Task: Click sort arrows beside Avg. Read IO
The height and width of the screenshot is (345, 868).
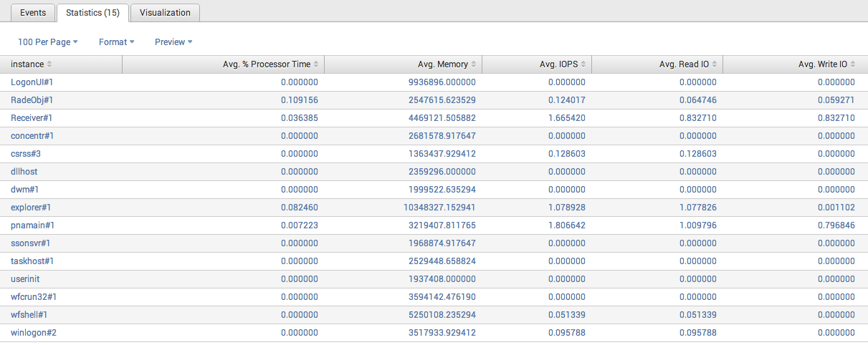Action: [x=715, y=64]
